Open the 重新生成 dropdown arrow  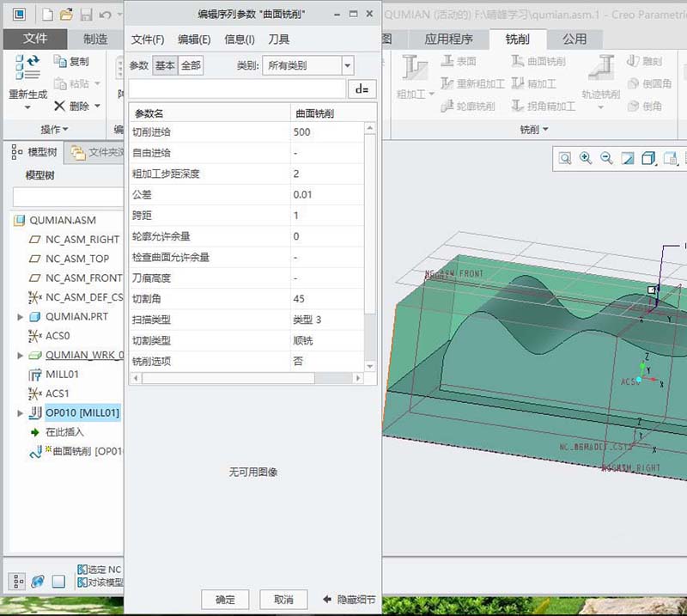click(27, 107)
